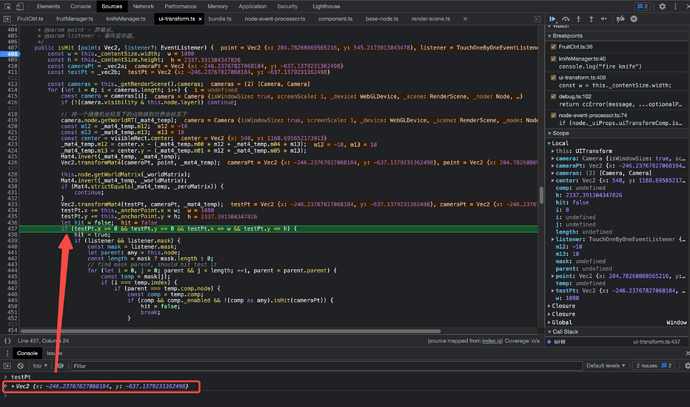
Task: Click the deactivate breakpoints icon
Action: click(620, 19)
